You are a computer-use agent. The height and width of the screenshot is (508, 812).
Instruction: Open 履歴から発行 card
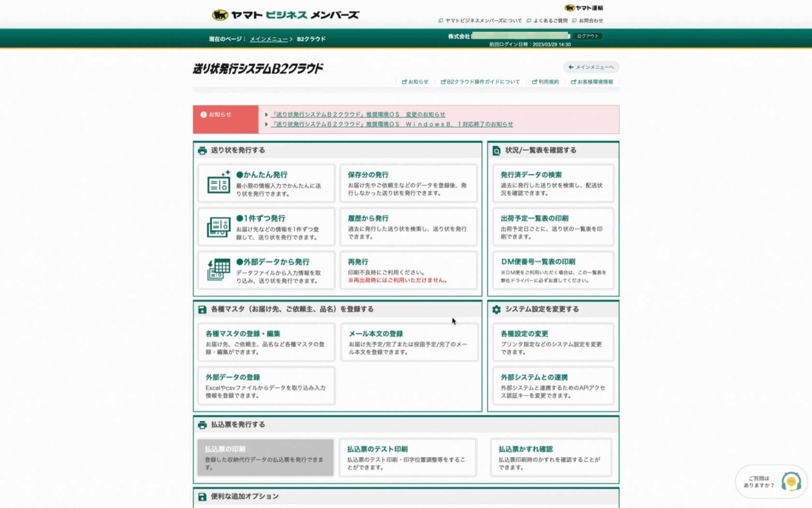(x=408, y=226)
